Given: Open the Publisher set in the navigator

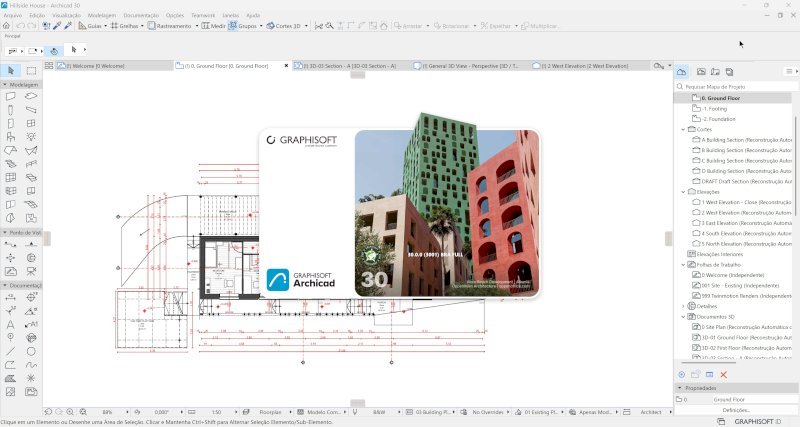Looking at the screenshot, I should 730,72.
